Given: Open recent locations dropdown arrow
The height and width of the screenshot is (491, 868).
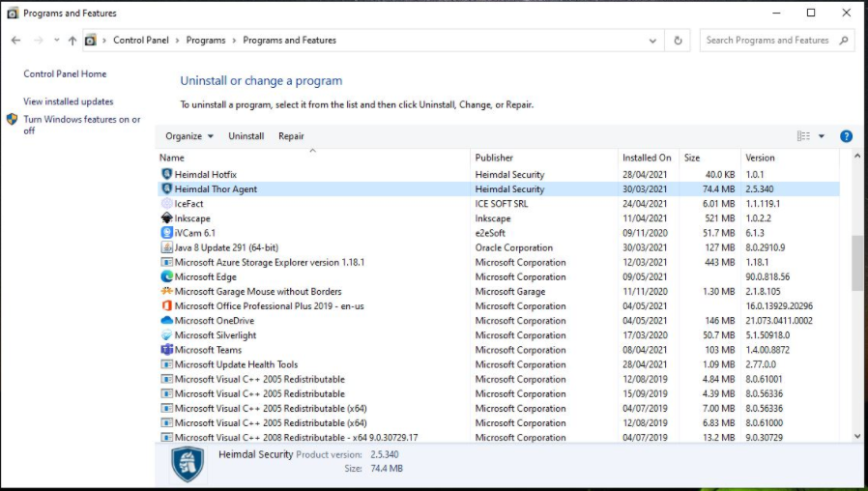Looking at the screenshot, I should point(56,41).
